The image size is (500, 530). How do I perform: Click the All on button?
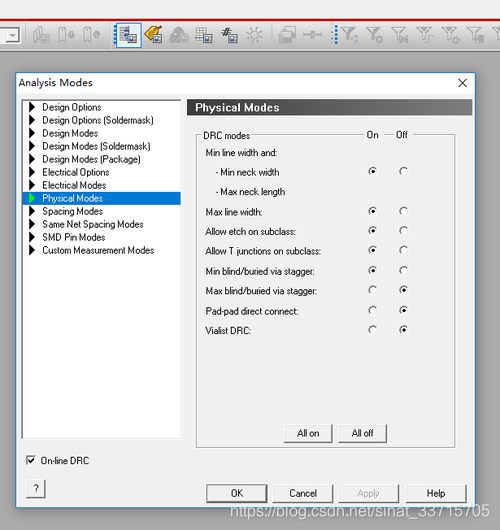pos(308,433)
